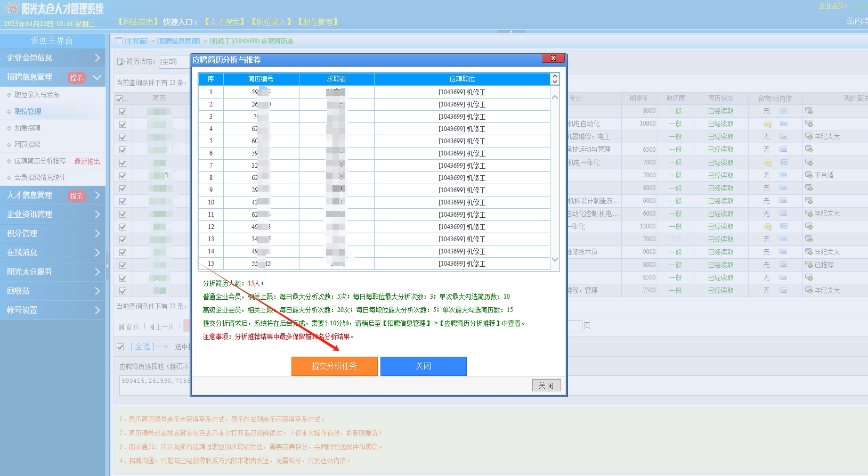Viewport: 868px width, 476px height.
Task: Click the orange 提交分析任务 button
Action: [x=334, y=366]
